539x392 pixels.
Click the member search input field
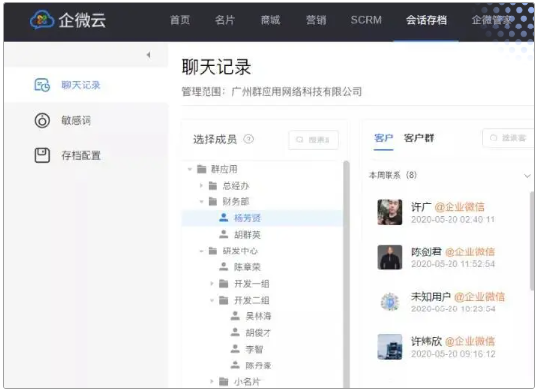(x=314, y=140)
